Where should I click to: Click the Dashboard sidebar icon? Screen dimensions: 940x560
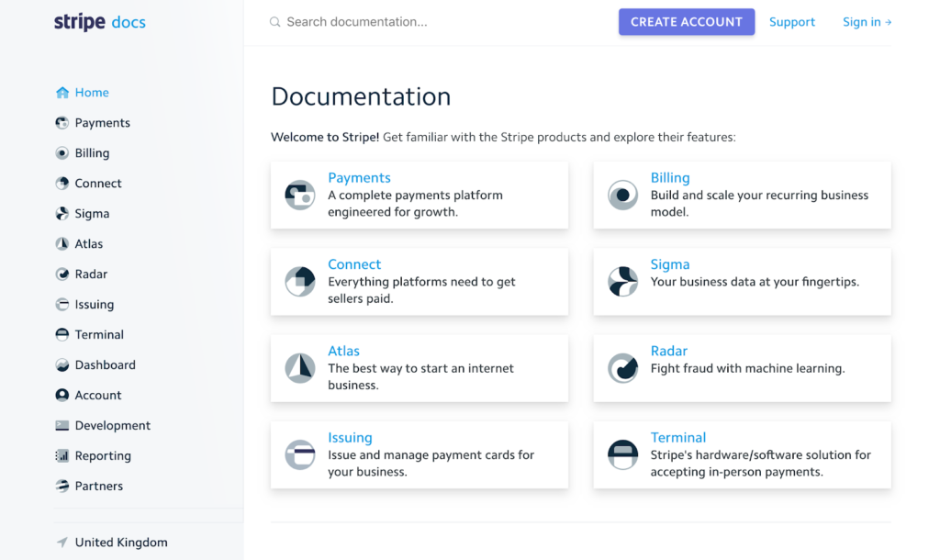[x=61, y=364]
